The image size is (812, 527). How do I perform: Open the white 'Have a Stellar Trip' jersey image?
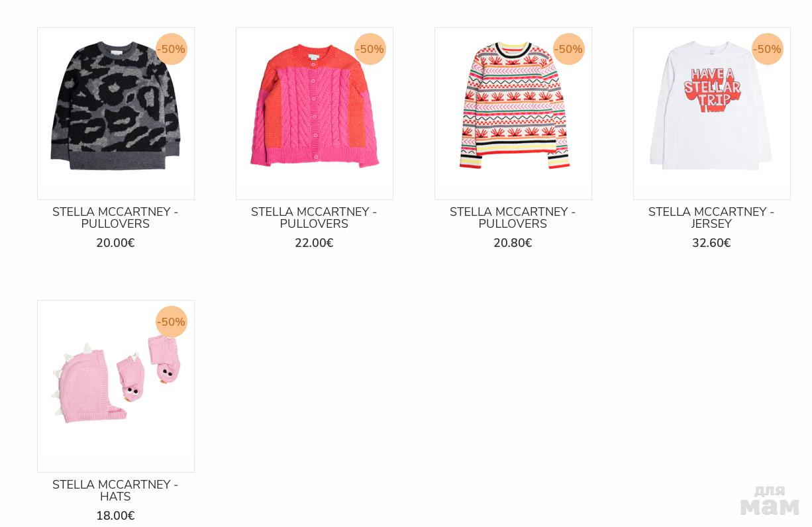[712, 113]
